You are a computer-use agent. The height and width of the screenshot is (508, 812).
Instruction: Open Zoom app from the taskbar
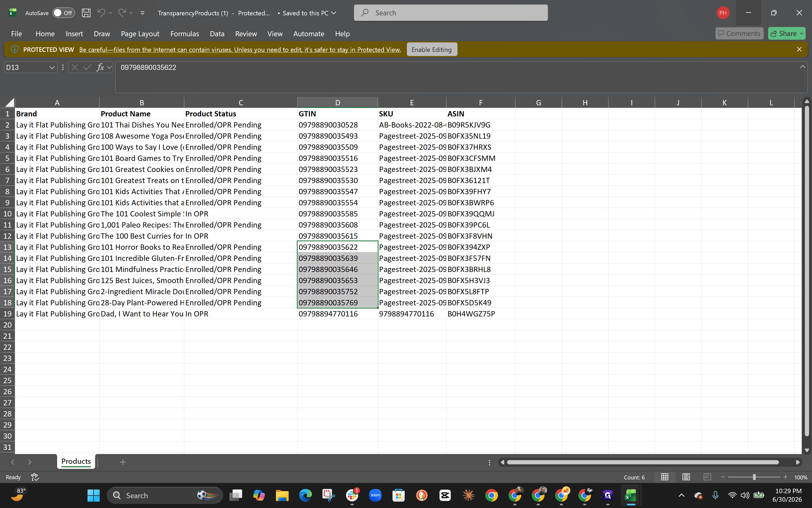tap(375, 495)
